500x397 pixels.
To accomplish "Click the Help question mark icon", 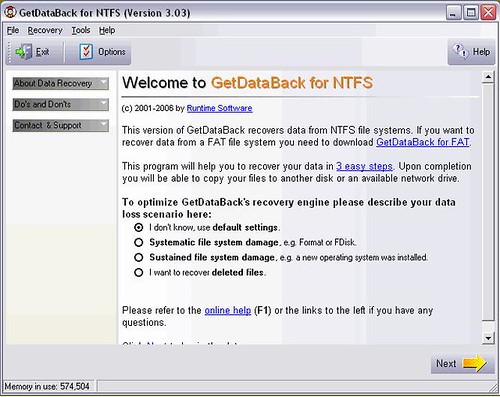I will click(461, 52).
